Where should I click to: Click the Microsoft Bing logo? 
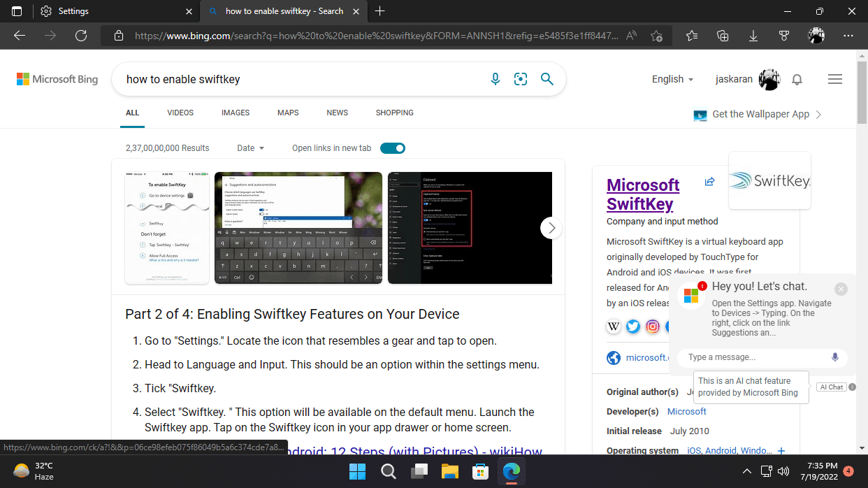(x=57, y=79)
